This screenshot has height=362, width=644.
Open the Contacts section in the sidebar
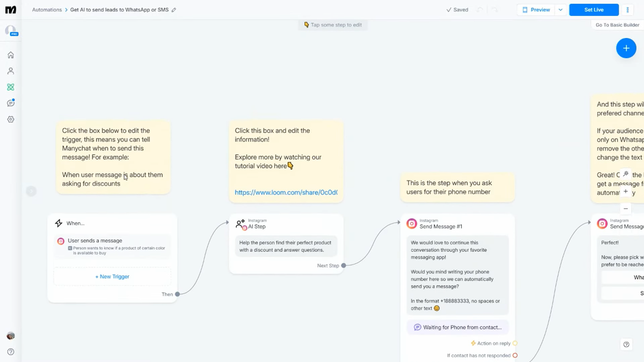(x=11, y=71)
